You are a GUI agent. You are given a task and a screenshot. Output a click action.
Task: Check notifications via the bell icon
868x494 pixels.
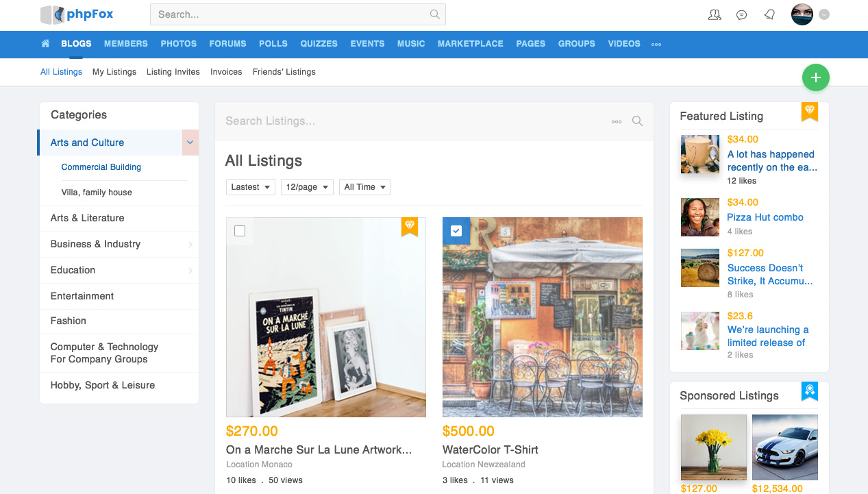tap(769, 14)
